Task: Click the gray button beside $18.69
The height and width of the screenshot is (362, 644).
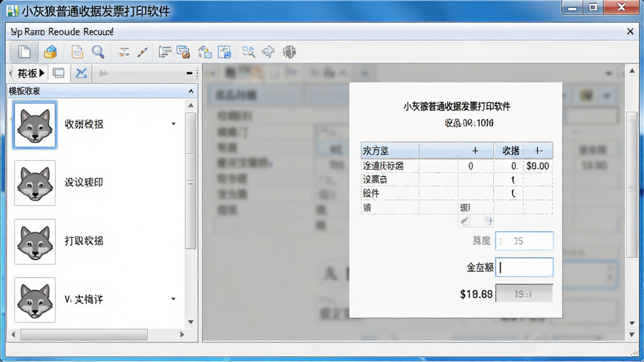Action: coord(524,293)
